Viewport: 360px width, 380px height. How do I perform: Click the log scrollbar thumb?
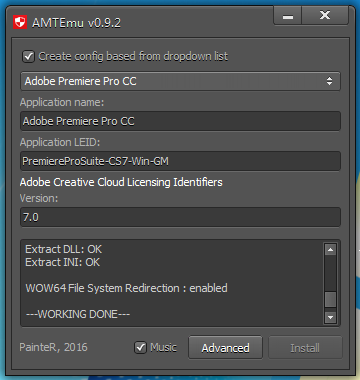330,299
